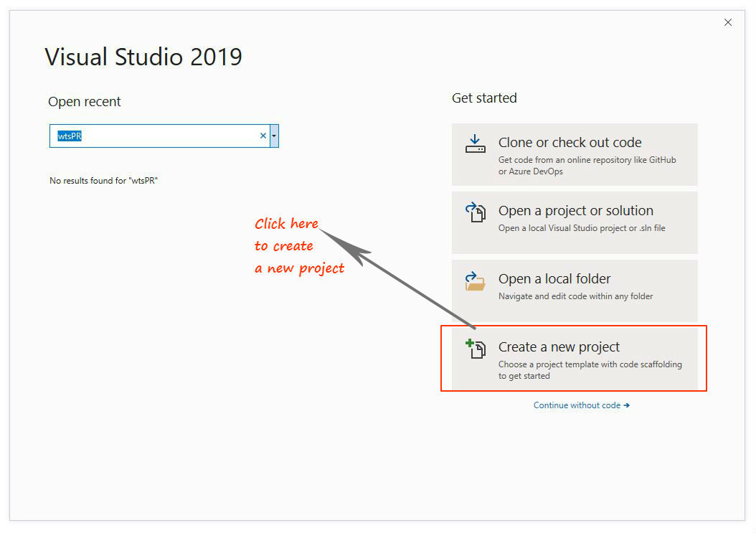Click the Open a local folder icon
This screenshot has width=756, height=533.
(476, 280)
